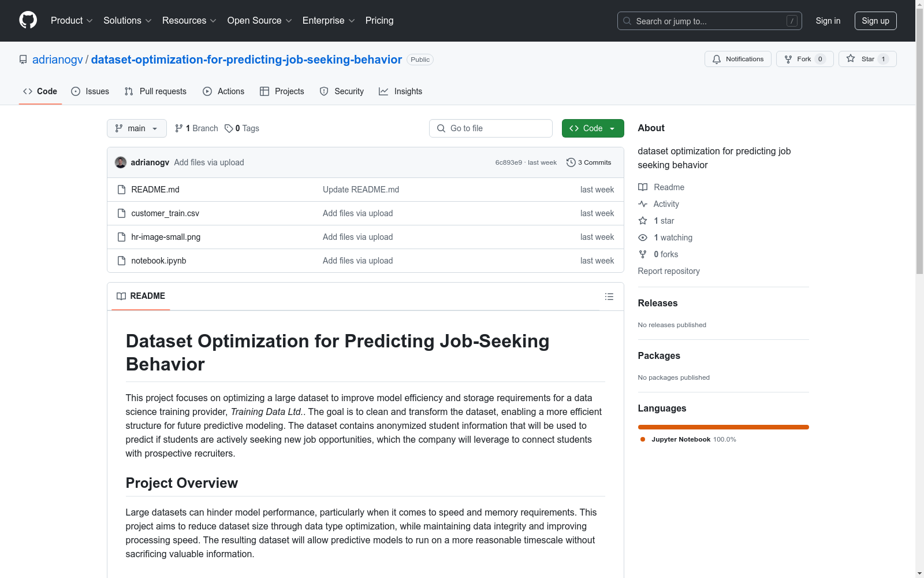Image resolution: width=924 pixels, height=578 pixels.
Task: Open the repository name link
Action: coord(247,60)
